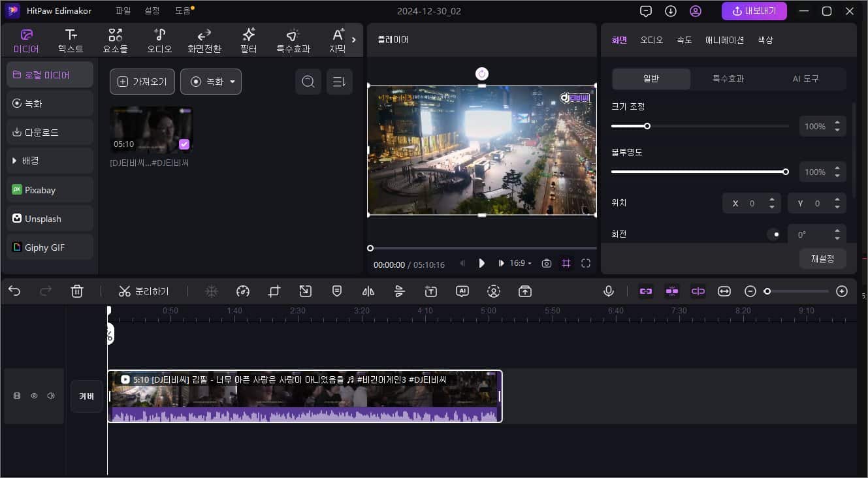
Task: Delete the clip with the trash icon
Action: pos(77,291)
